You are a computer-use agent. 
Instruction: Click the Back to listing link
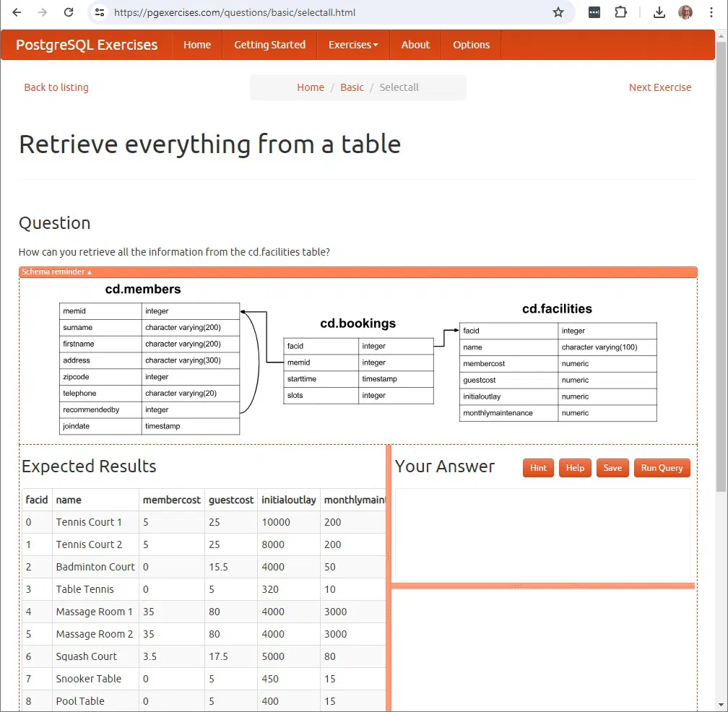(56, 87)
